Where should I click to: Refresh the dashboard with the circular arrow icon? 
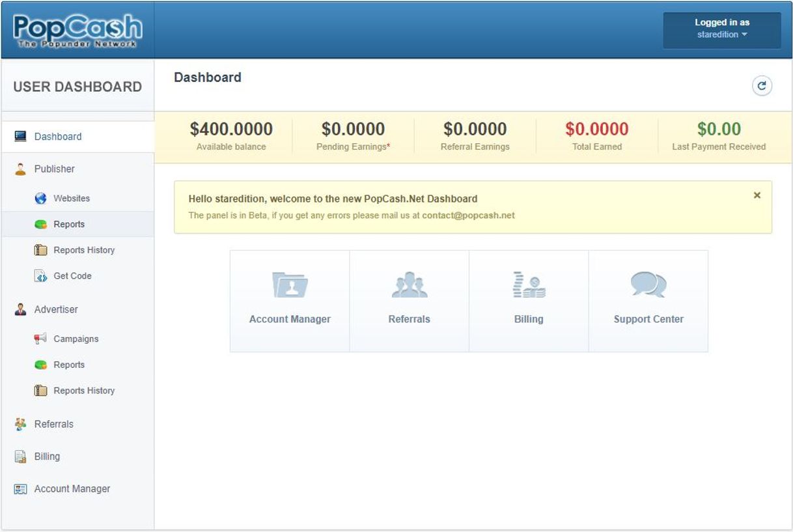tap(762, 86)
